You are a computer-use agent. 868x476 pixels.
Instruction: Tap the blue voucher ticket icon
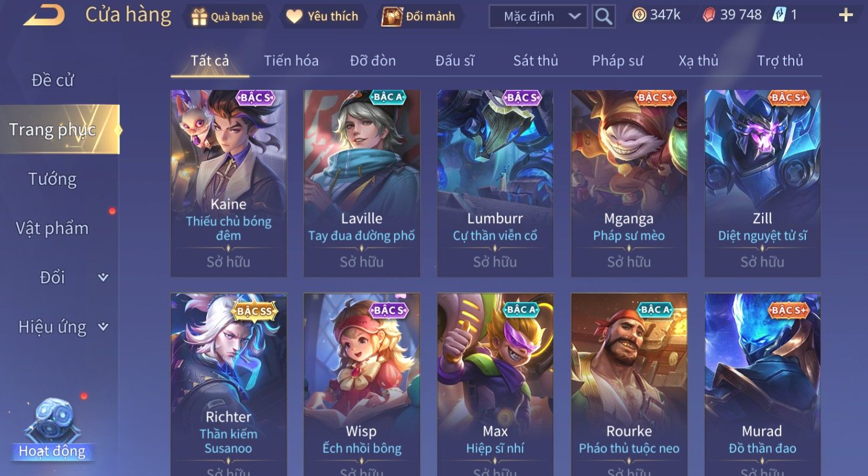(779, 15)
